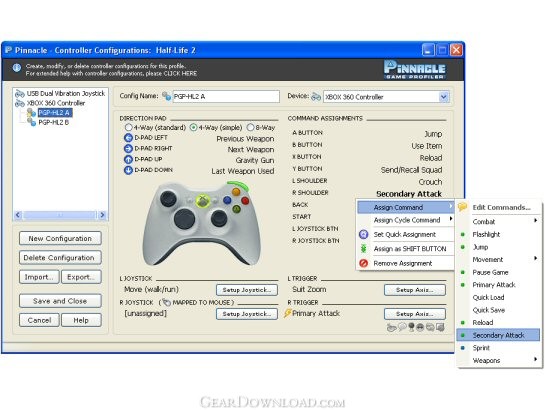Click the Import.. button
545x410 pixels.
click(39, 277)
